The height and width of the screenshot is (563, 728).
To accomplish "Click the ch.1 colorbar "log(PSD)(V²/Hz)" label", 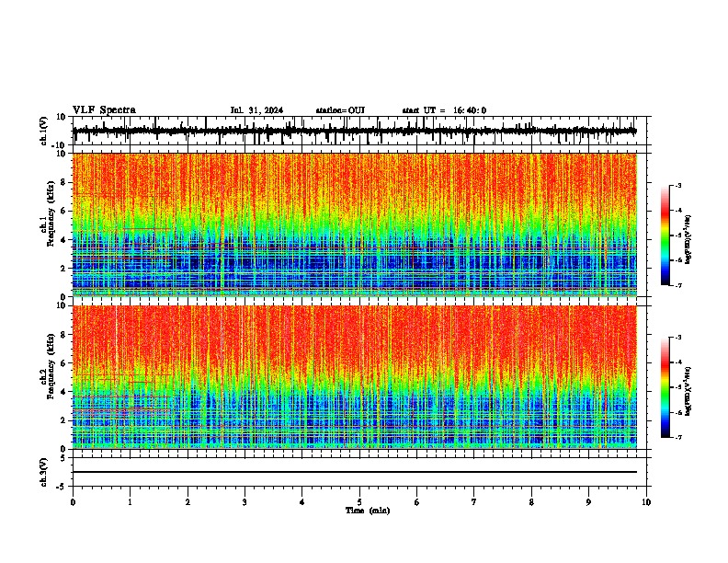I will [x=688, y=240].
